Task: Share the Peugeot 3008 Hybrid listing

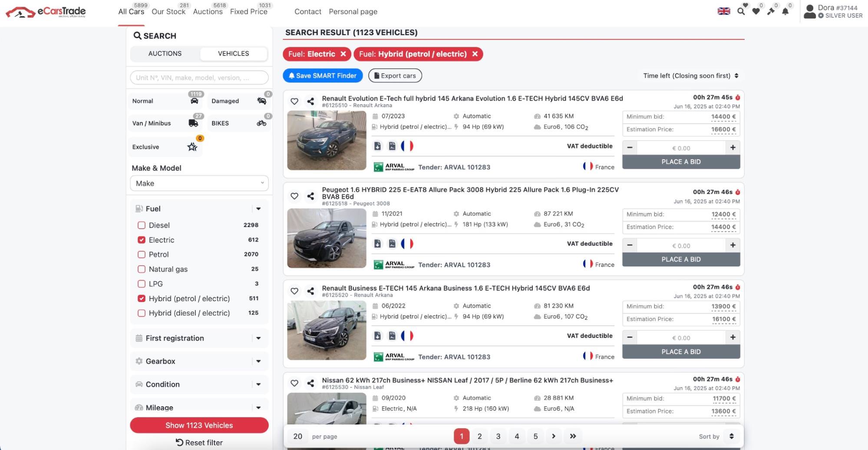Action: (x=310, y=196)
